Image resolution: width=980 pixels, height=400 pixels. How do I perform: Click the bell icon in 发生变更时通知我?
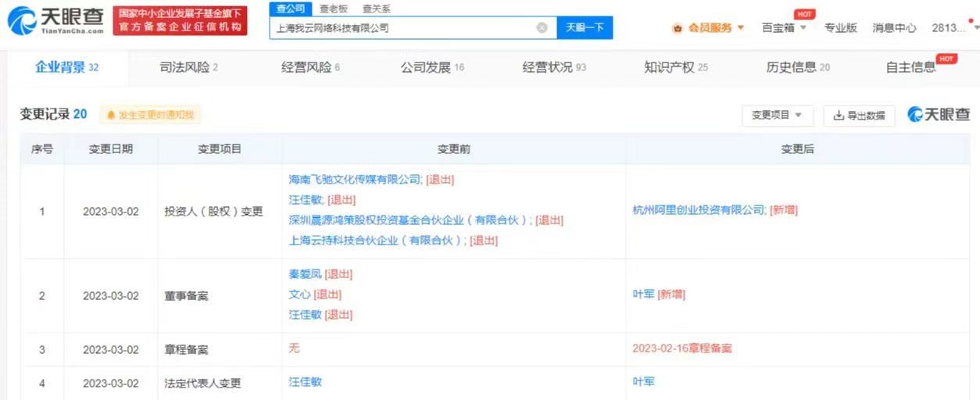[x=111, y=115]
